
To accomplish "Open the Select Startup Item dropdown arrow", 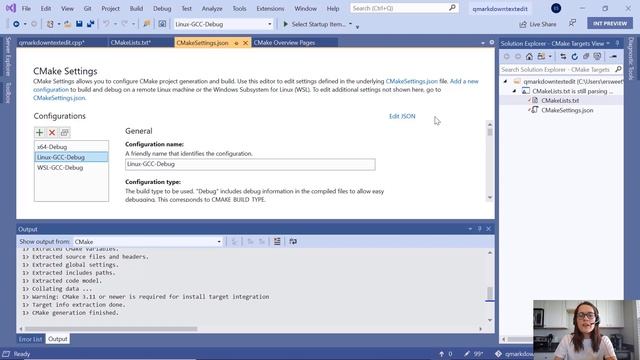I will click(x=350, y=24).
